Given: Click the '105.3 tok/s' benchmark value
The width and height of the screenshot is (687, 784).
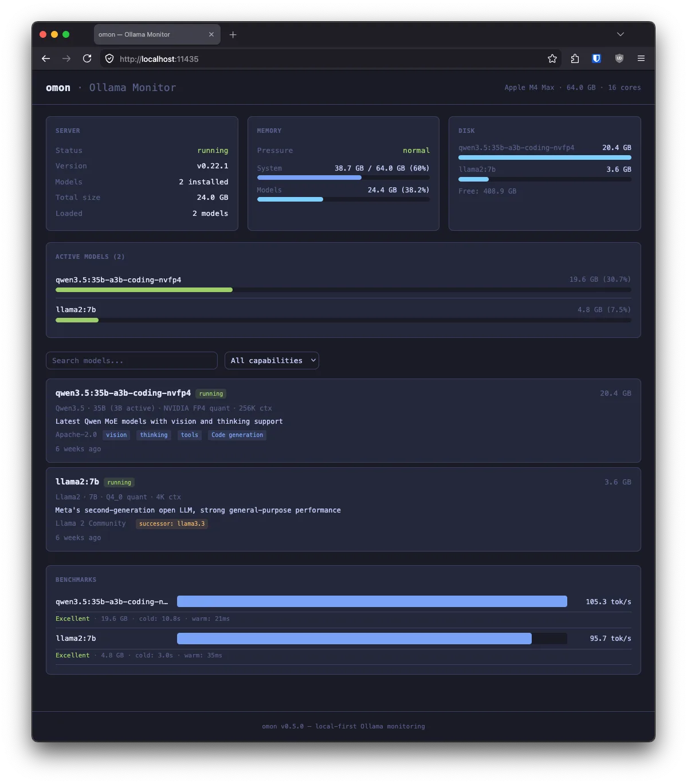Looking at the screenshot, I should (609, 602).
